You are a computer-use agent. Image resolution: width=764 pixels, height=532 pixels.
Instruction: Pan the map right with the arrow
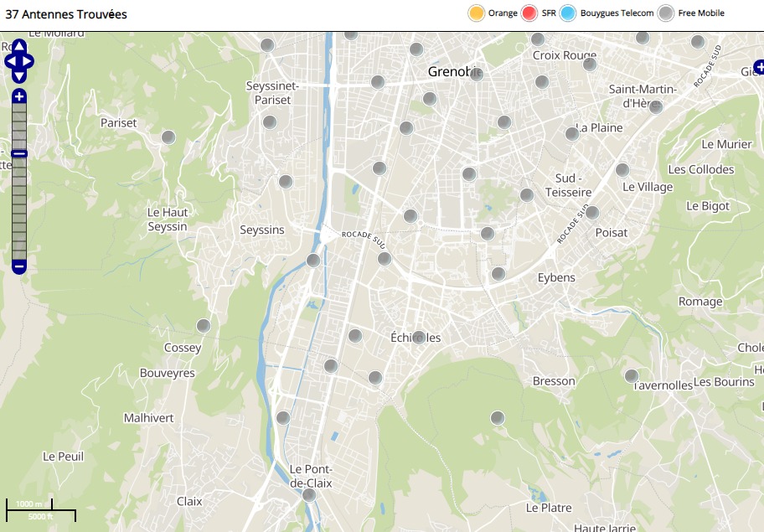click(28, 61)
